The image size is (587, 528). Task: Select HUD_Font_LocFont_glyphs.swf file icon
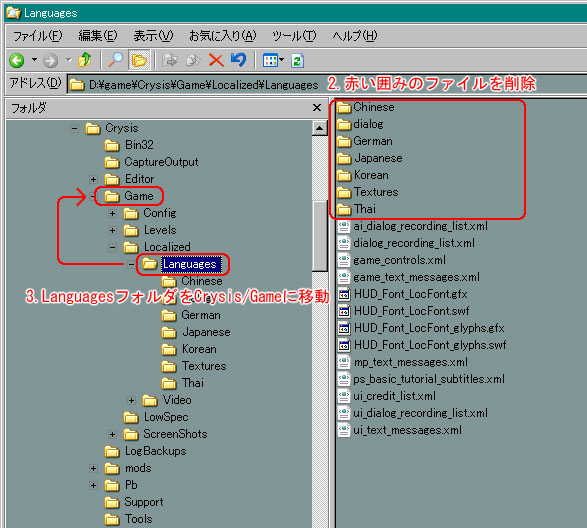click(x=344, y=345)
